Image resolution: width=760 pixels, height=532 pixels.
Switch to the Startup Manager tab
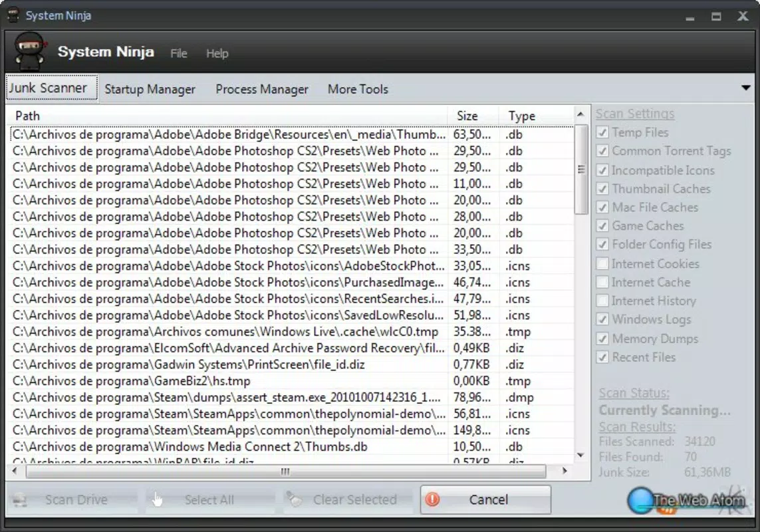150,89
